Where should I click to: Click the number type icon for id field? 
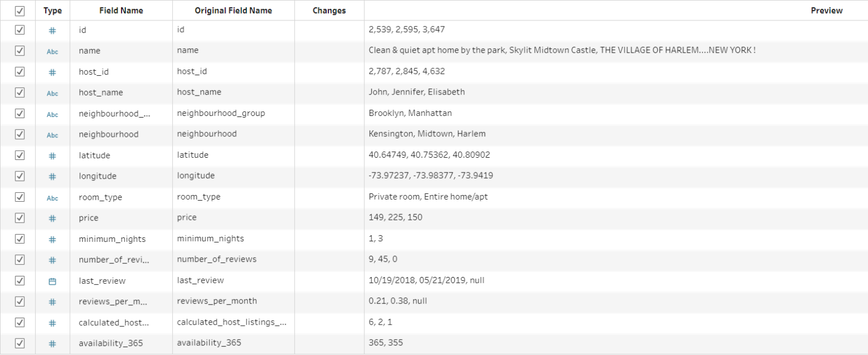pos(53,31)
